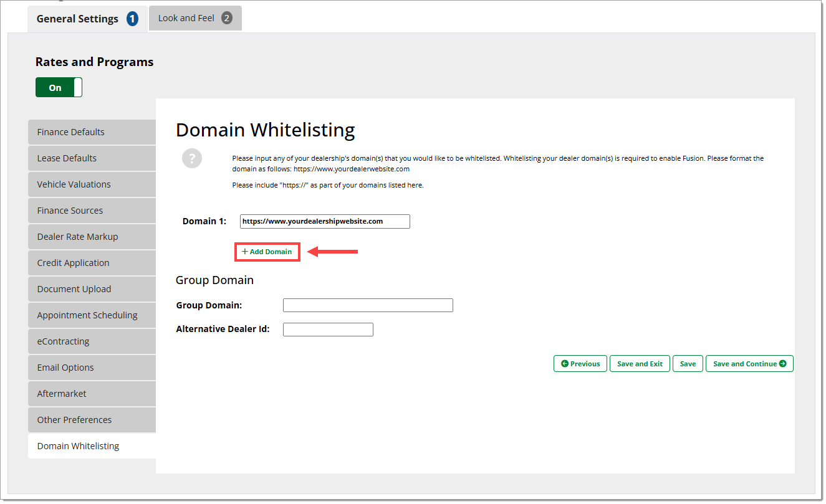Image resolution: width=826 pixels, height=504 pixels.
Task: Open Finance Defaults in sidebar
Action: (x=92, y=132)
